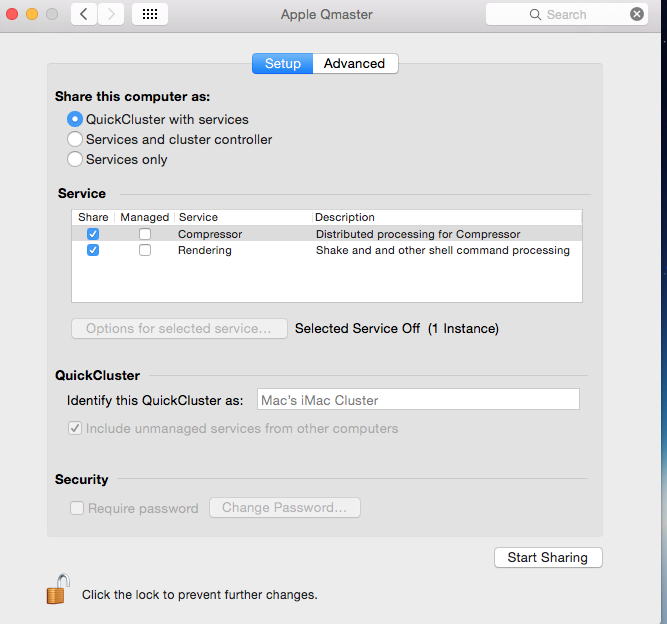This screenshot has width=667, height=624.
Task: Click the Share column header
Action: click(x=93, y=217)
